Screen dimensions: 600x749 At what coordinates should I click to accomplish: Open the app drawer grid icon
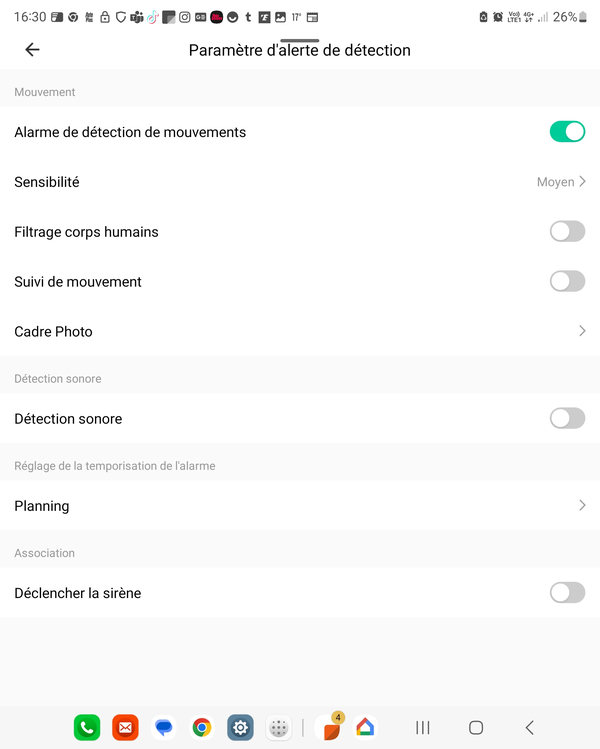point(279,728)
